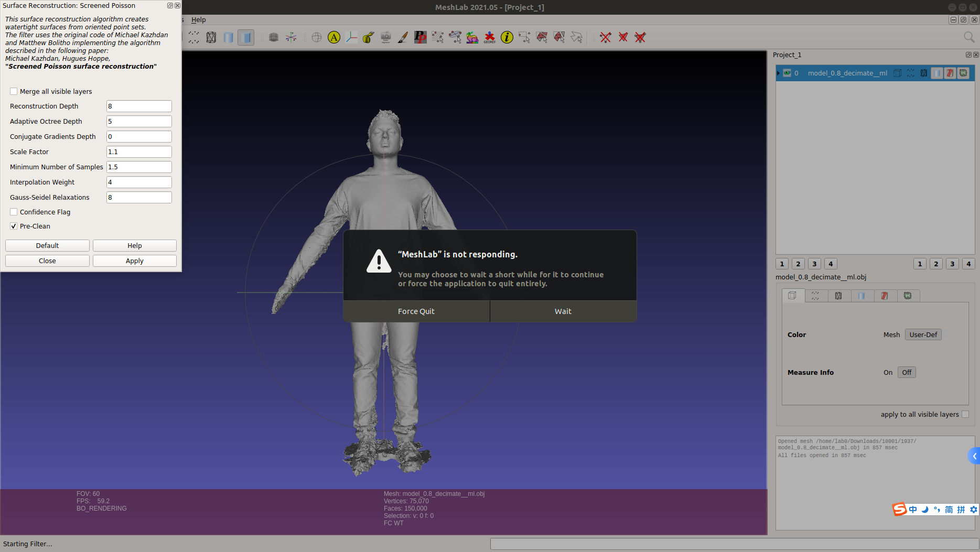This screenshot has height=552, width=980.
Task: Toggle Pre-Clean in the Poisson reconstruction dialog
Action: tap(14, 225)
